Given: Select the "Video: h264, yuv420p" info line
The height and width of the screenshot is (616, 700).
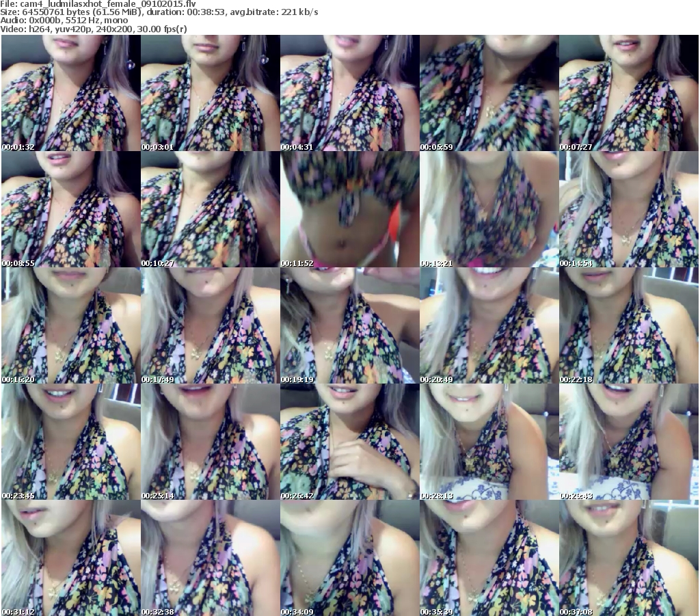Looking at the screenshot, I should point(94,29).
